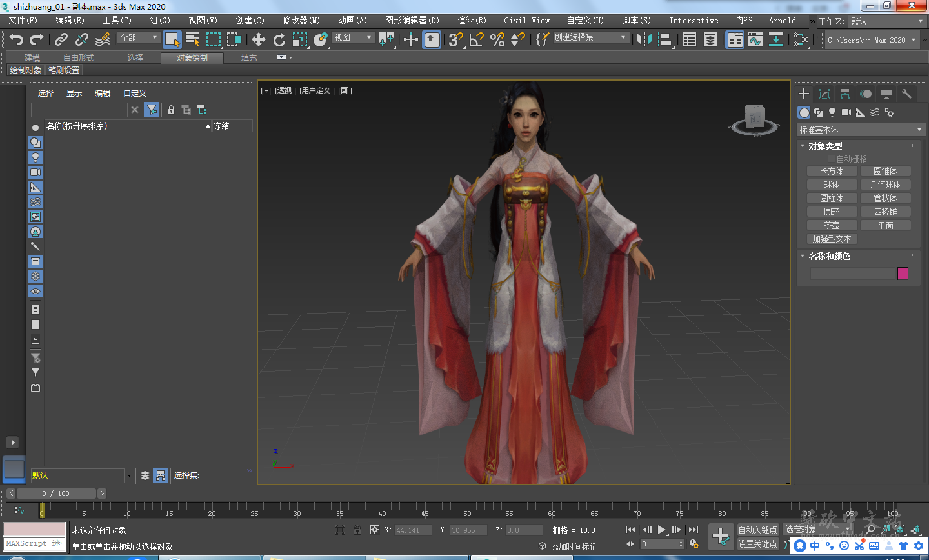Screen dimensions: 929x560
Task: Toggle Percent Snap
Action: coord(497,40)
